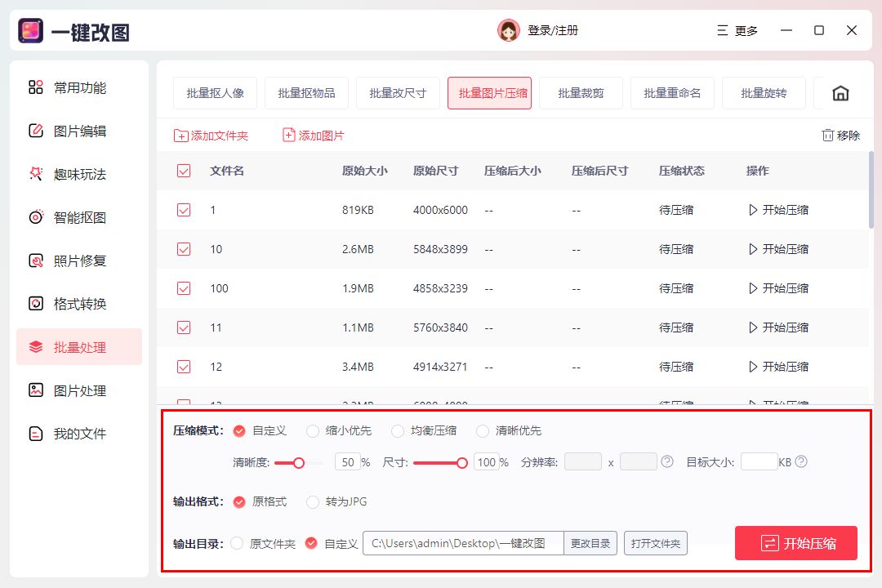
Task: Uncheck the checkbox for file 1
Action: tap(184, 210)
